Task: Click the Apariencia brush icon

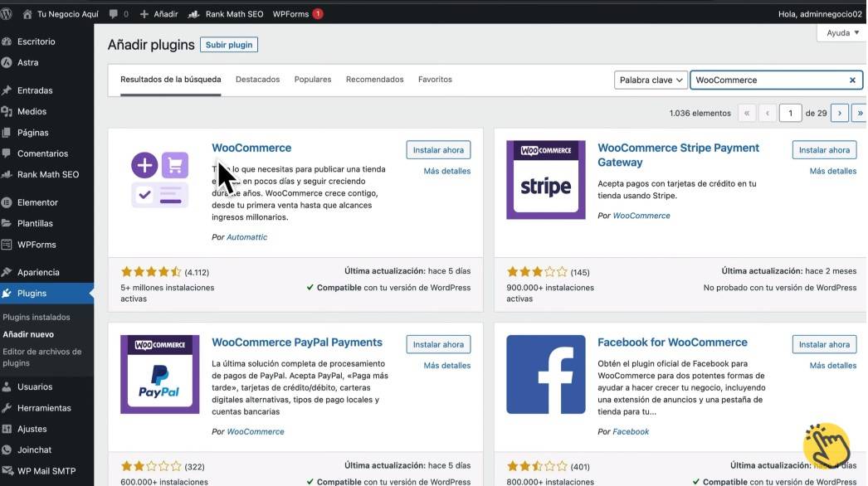Action: point(7,272)
